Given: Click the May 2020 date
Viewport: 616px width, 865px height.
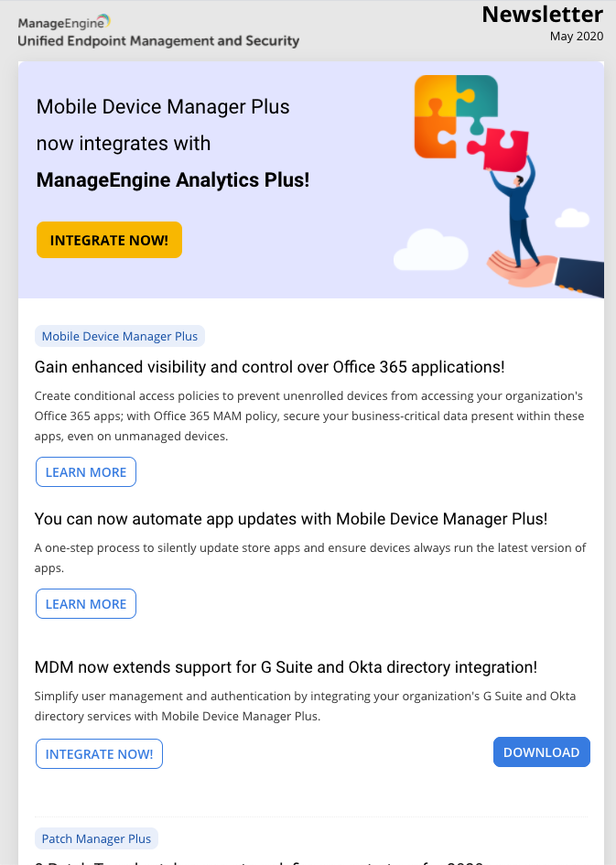Looking at the screenshot, I should pyautogui.click(x=577, y=36).
